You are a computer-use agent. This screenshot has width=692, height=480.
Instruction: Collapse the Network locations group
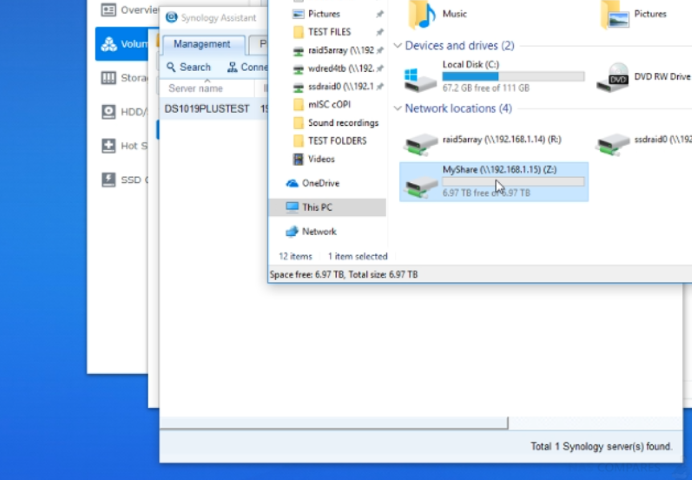tap(398, 109)
